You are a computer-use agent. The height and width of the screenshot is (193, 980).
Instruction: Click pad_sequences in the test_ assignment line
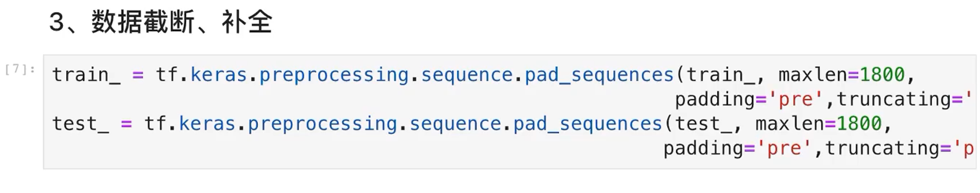pos(588,124)
